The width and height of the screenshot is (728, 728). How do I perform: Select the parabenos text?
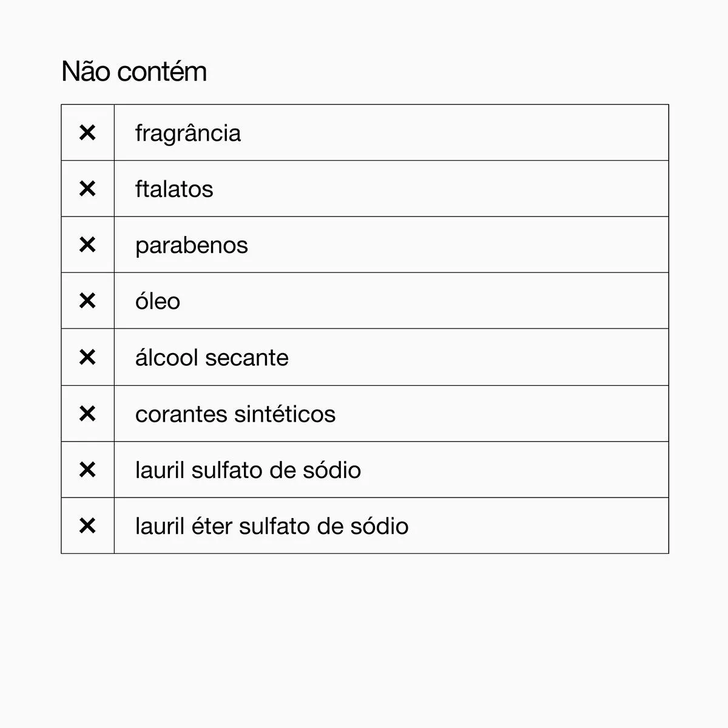point(192,246)
